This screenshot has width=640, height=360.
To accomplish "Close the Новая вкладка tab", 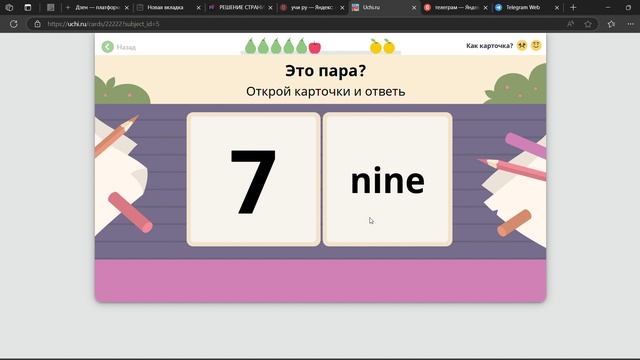I will click(x=198, y=8).
